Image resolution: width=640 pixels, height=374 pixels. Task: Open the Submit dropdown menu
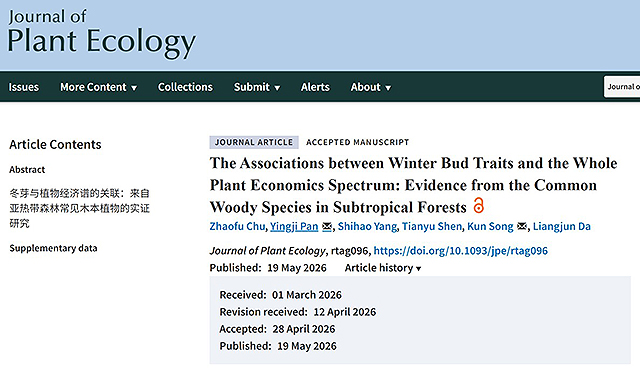coord(257,87)
